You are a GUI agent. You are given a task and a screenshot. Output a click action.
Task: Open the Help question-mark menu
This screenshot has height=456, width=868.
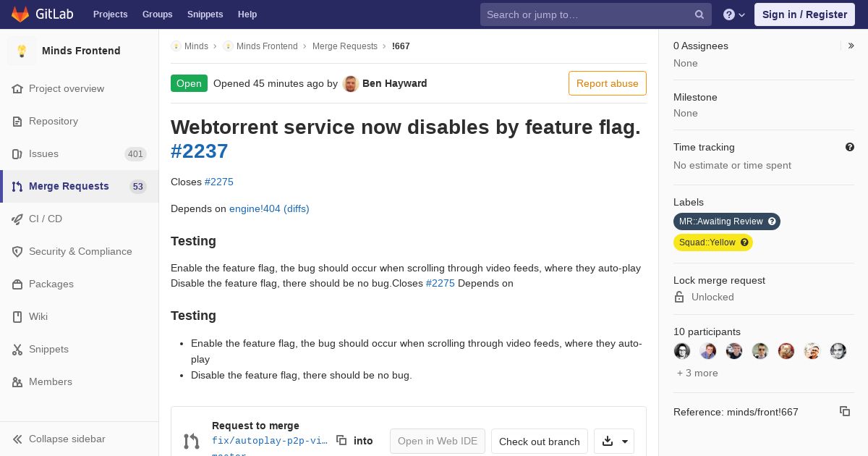[x=734, y=14]
